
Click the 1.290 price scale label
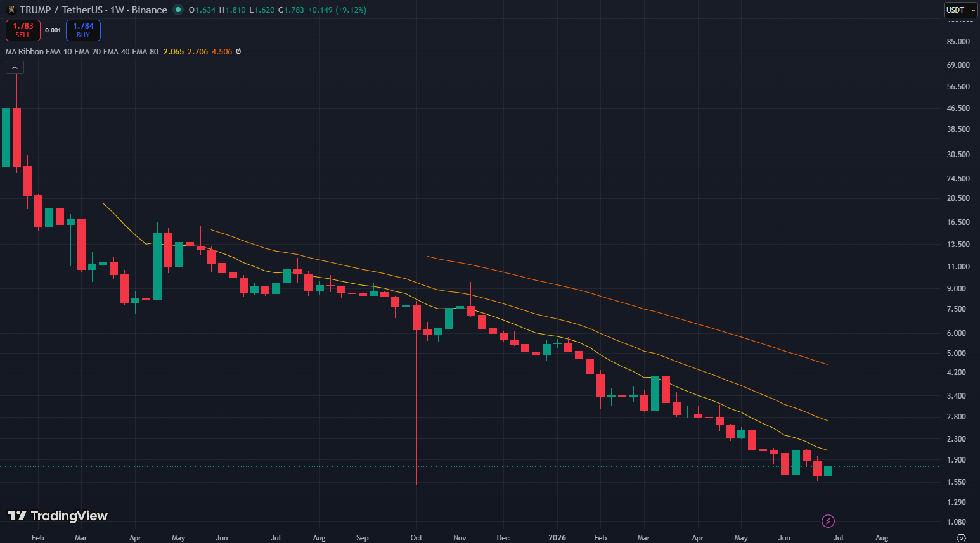tap(957, 502)
